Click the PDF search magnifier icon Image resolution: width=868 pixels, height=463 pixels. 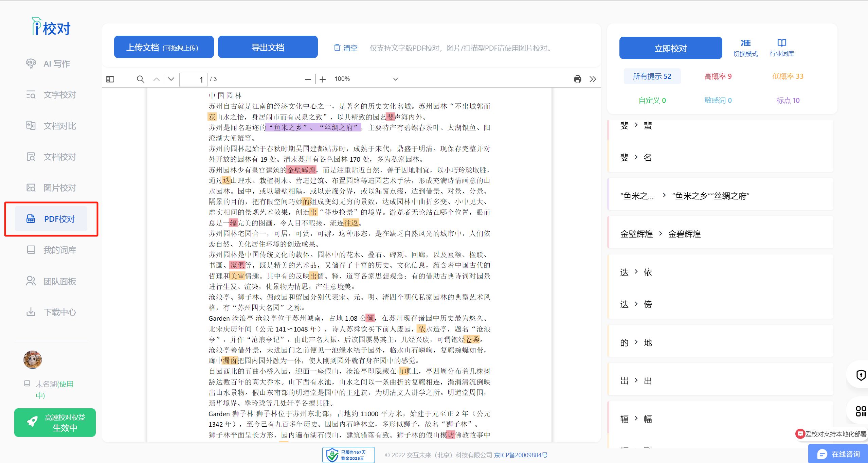[x=140, y=79]
